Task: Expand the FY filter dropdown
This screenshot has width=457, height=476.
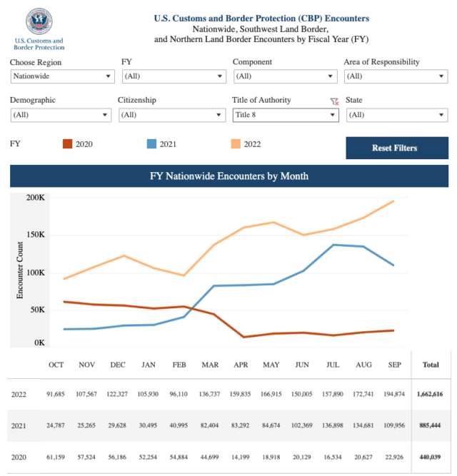Action: coord(174,76)
